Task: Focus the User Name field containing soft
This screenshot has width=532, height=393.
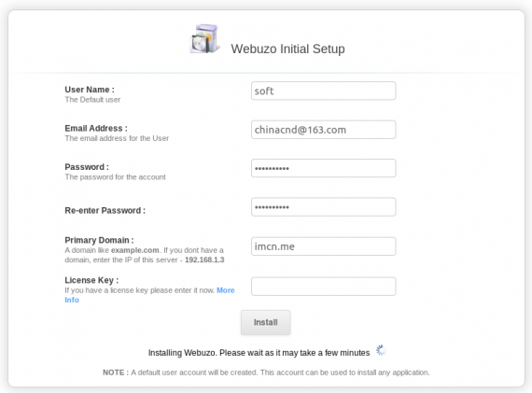Action: pyautogui.click(x=323, y=91)
